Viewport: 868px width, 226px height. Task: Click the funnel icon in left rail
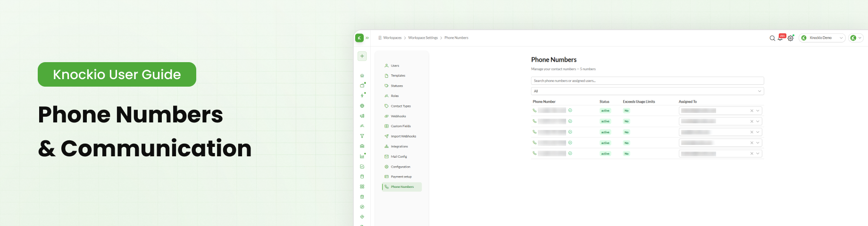362,136
